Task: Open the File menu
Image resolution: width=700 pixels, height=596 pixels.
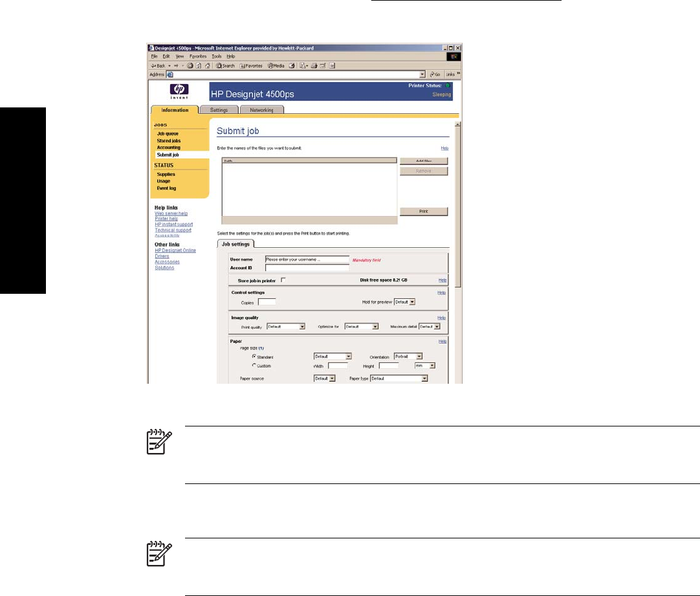Action: [155, 56]
